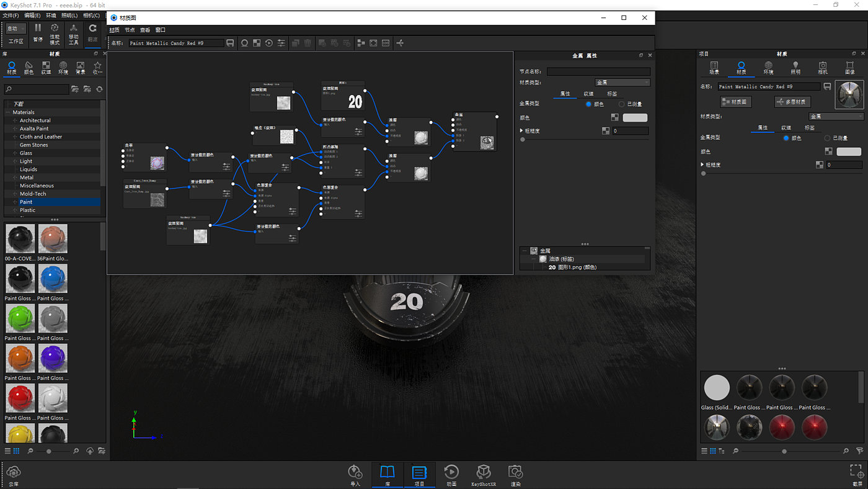The image size is (868, 489).
Task: Open the Animation panel icon
Action: click(451, 473)
